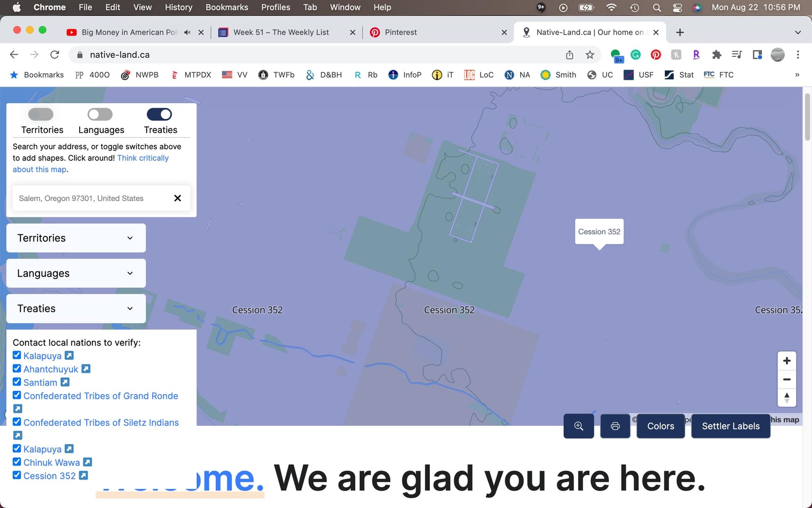Uncheck the Ahantchuyuk checkbox

click(x=17, y=368)
